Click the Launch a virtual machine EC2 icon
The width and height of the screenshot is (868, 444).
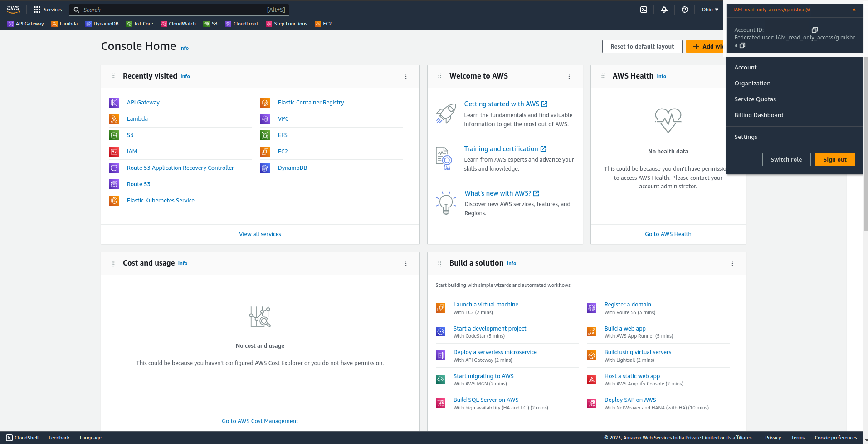[441, 308]
